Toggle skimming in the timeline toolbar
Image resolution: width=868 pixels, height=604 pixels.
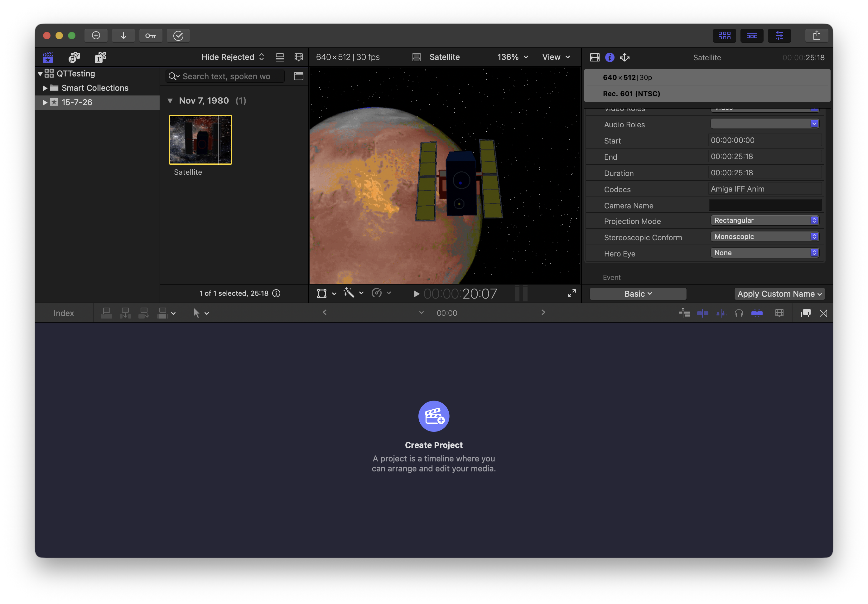coord(703,313)
